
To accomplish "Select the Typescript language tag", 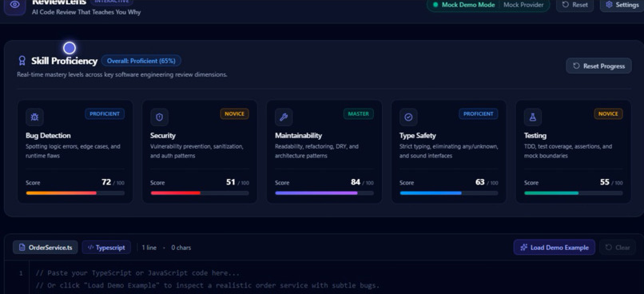I will coord(106,248).
